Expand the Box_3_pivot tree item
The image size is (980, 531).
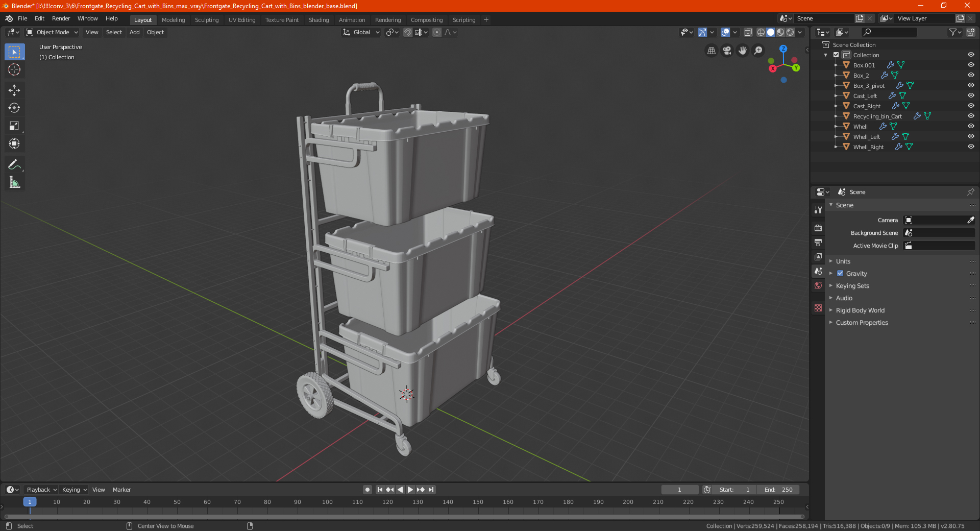click(836, 85)
